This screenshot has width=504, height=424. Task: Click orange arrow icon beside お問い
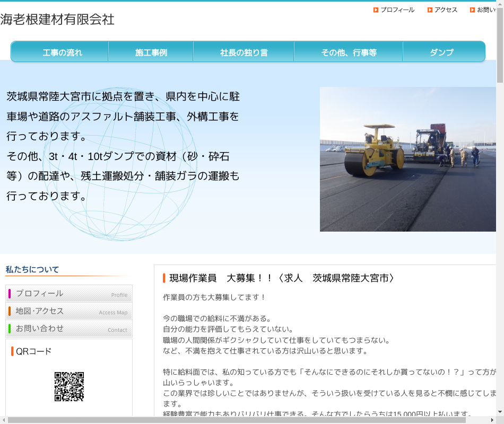click(472, 10)
